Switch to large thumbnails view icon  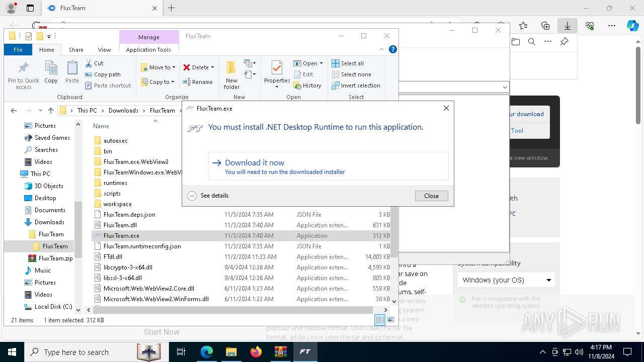(x=391, y=320)
